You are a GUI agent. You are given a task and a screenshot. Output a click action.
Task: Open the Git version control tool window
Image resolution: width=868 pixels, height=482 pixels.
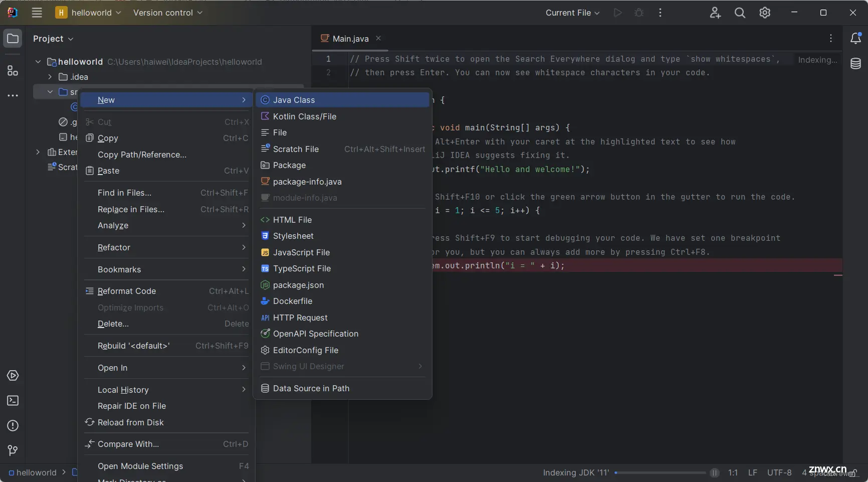[x=13, y=450]
